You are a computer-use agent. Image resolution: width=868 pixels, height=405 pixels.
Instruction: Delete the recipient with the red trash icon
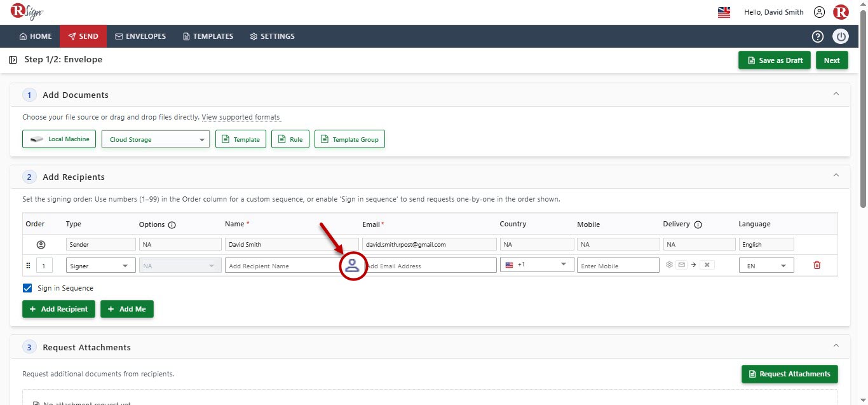point(817,265)
